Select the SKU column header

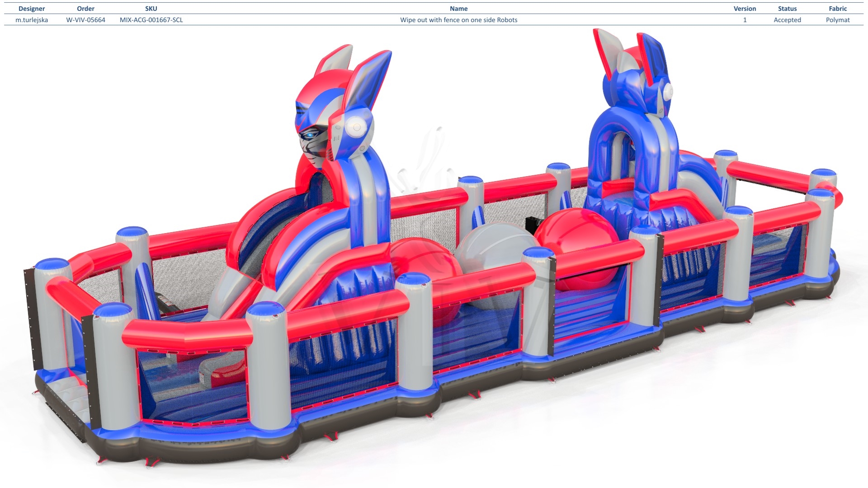click(x=151, y=9)
